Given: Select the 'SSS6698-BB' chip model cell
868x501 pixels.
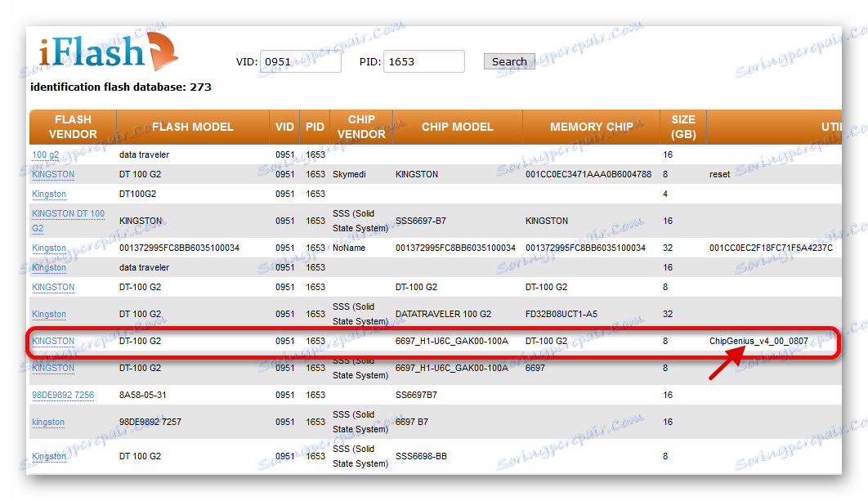Looking at the screenshot, I should coord(421,456).
